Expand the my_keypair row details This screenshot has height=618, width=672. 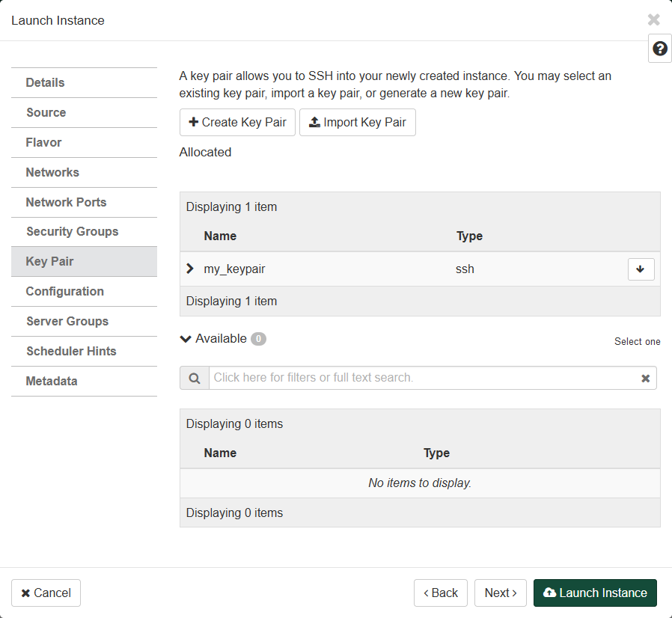pyautogui.click(x=190, y=269)
